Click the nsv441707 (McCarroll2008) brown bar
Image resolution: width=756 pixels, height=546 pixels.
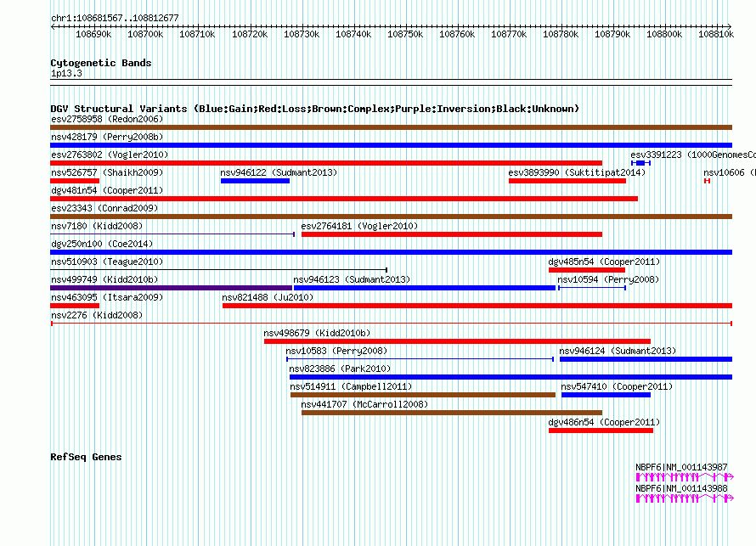click(x=452, y=413)
